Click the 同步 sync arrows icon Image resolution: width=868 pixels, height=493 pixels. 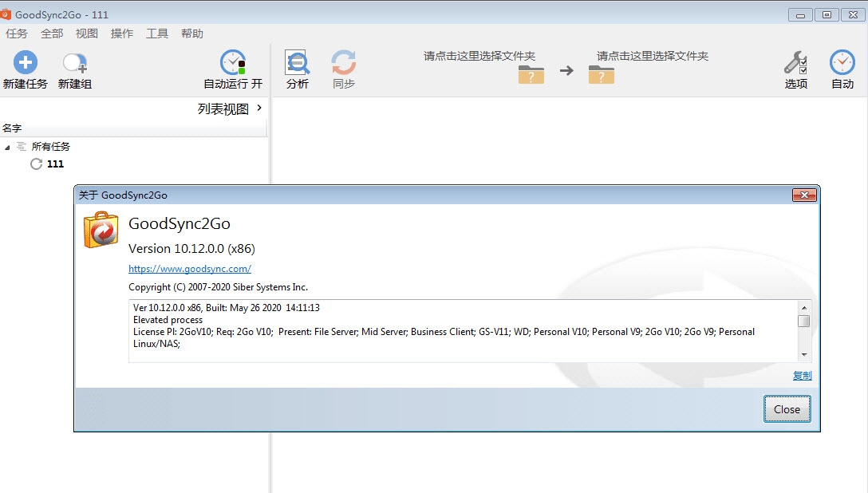point(344,62)
